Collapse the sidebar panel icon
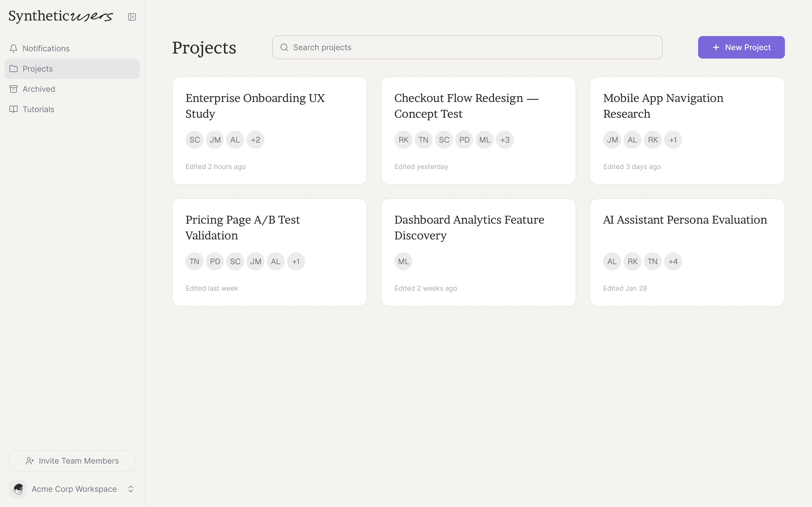 132,17
